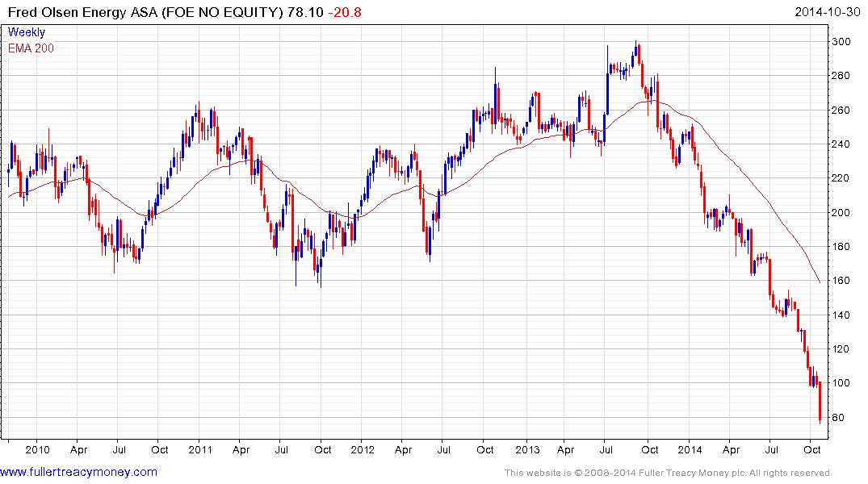Viewport: 868px width, 484px height.
Task: Click the Fuller Treacy Money copyright notice
Action: (x=669, y=473)
